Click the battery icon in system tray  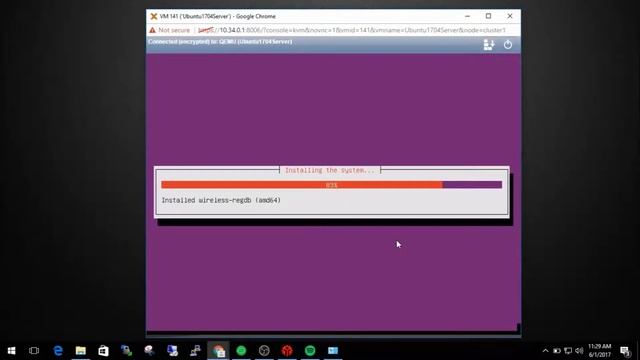[557, 351]
